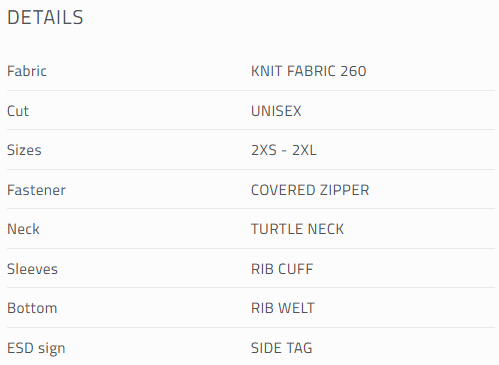This screenshot has height=365, width=499.
Task: Select the Fastener label
Action: (x=36, y=190)
